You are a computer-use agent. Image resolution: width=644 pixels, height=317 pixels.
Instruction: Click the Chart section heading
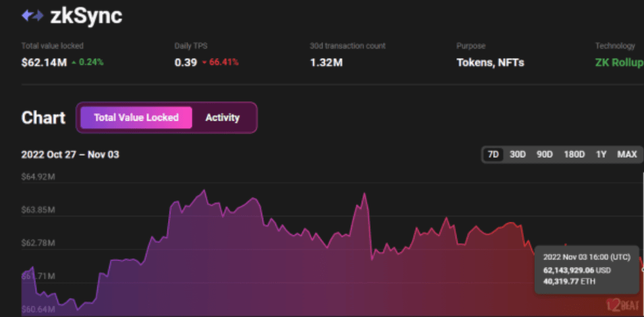click(x=43, y=118)
